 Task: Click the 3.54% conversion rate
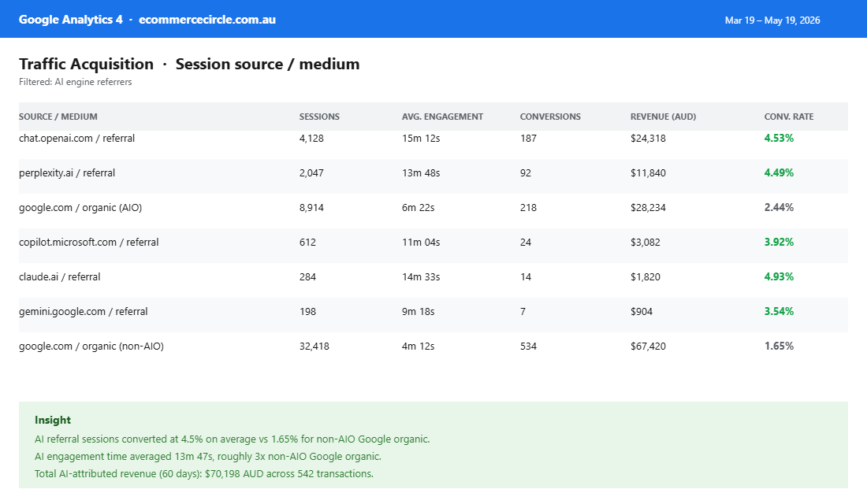click(x=779, y=312)
